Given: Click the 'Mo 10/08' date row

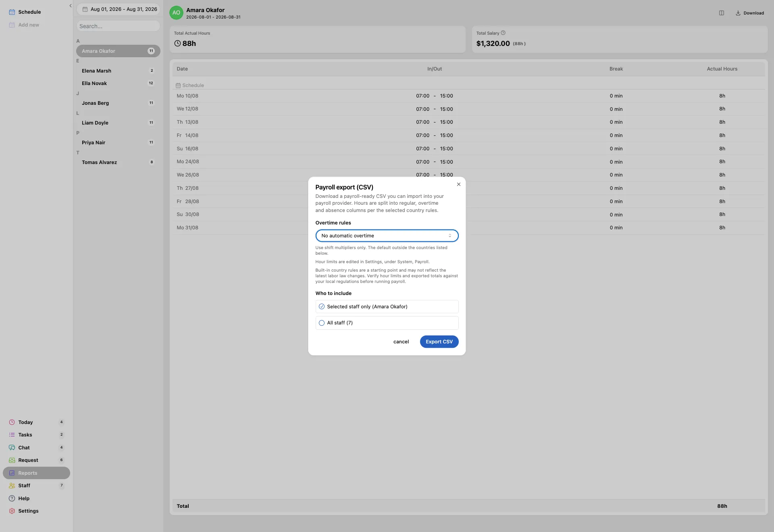Looking at the screenshot, I should pos(469,96).
